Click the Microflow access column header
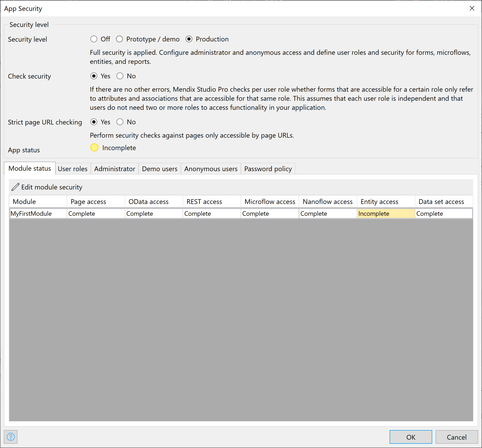The image size is (482, 448). (270, 201)
